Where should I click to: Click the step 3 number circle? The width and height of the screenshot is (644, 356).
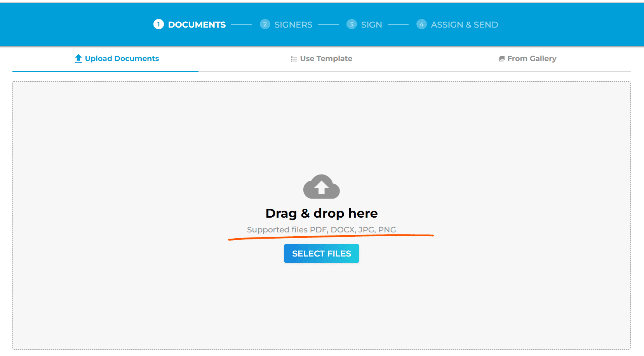(352, 24)
